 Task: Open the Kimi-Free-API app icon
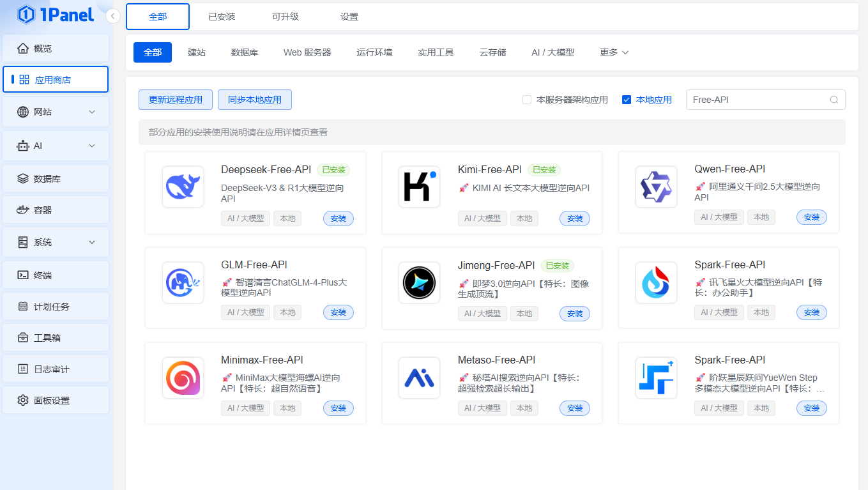tap(419, 187)
